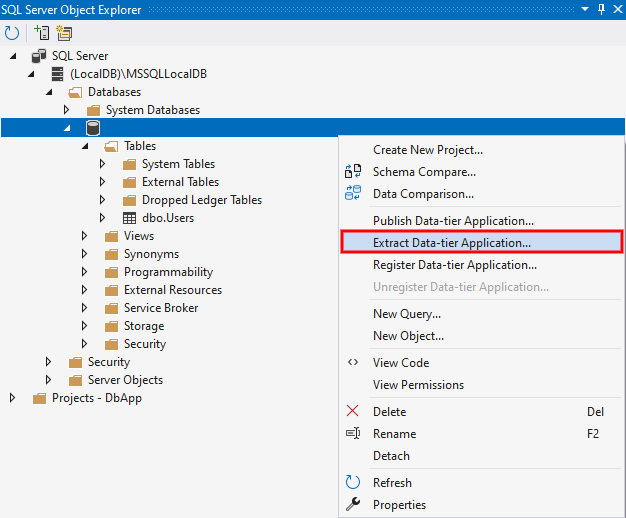Select the database-level Security folder under Storage

[145, 344]
